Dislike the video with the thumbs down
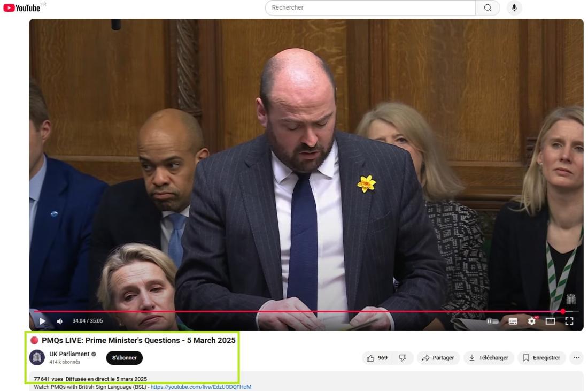This screenshot has height=391, width=588. [x=403, y=358]
